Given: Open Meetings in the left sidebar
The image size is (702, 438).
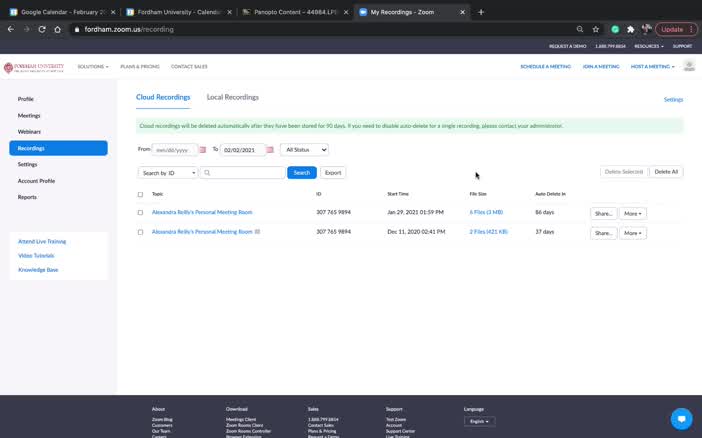Looking at the screenshot, I should [x=29, y=115].
